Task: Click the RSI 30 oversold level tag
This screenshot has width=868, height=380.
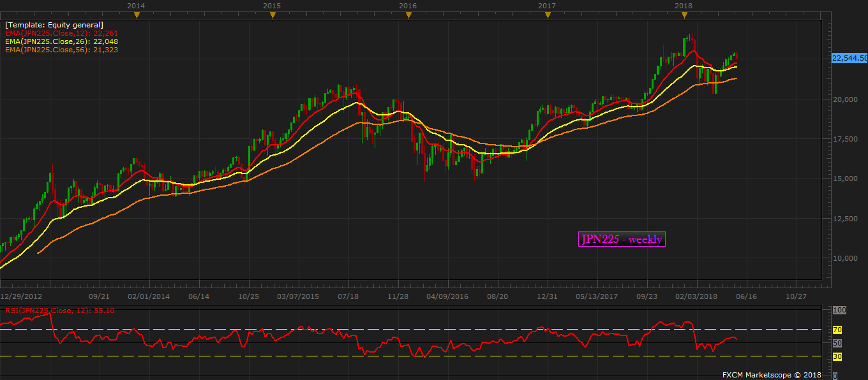Action: 837,356
